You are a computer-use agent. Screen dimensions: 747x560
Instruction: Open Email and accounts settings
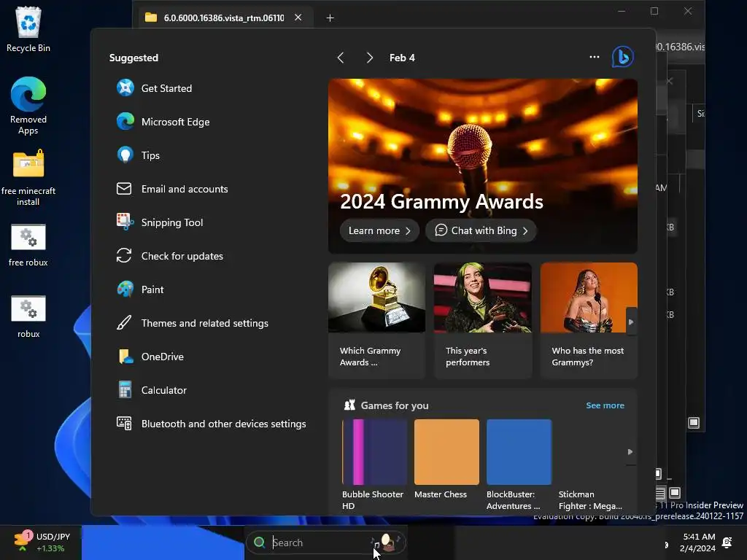[172, 189]
